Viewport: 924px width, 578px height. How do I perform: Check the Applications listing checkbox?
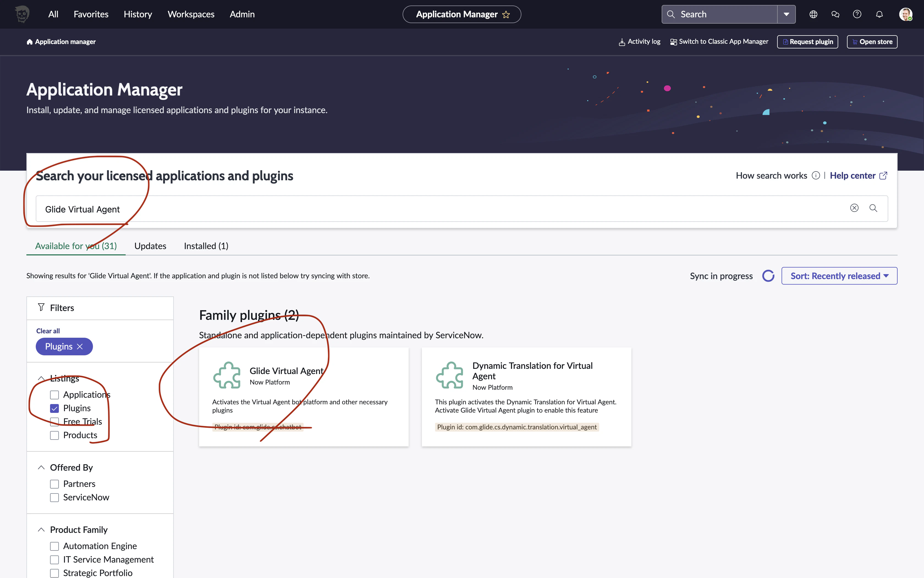click(x=55, y=395)
